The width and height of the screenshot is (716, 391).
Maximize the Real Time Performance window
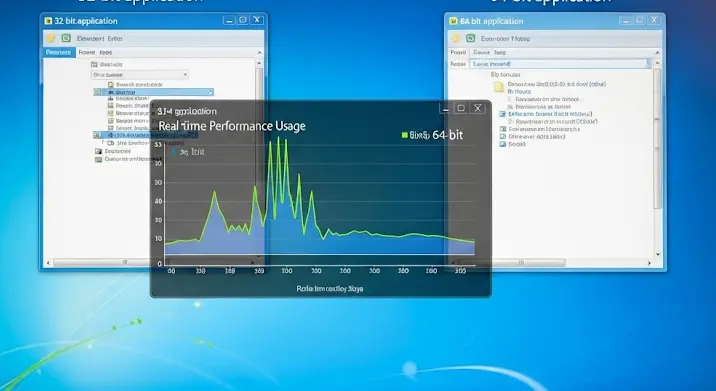click(461, 108)
